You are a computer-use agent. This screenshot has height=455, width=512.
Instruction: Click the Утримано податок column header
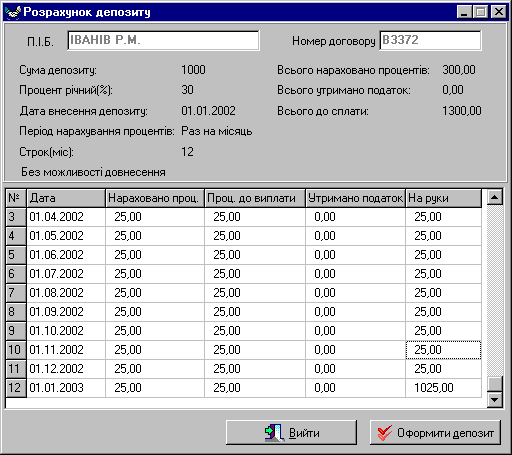tap(355, 198)
